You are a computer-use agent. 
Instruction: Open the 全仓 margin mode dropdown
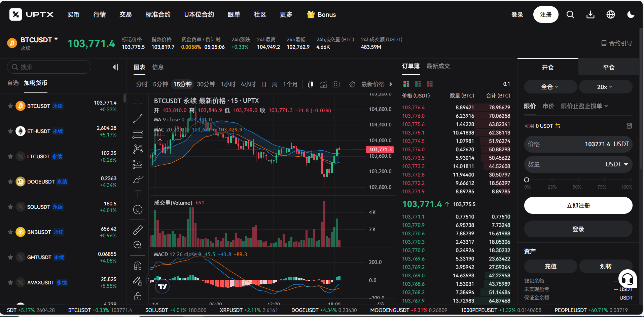point(550,87)
